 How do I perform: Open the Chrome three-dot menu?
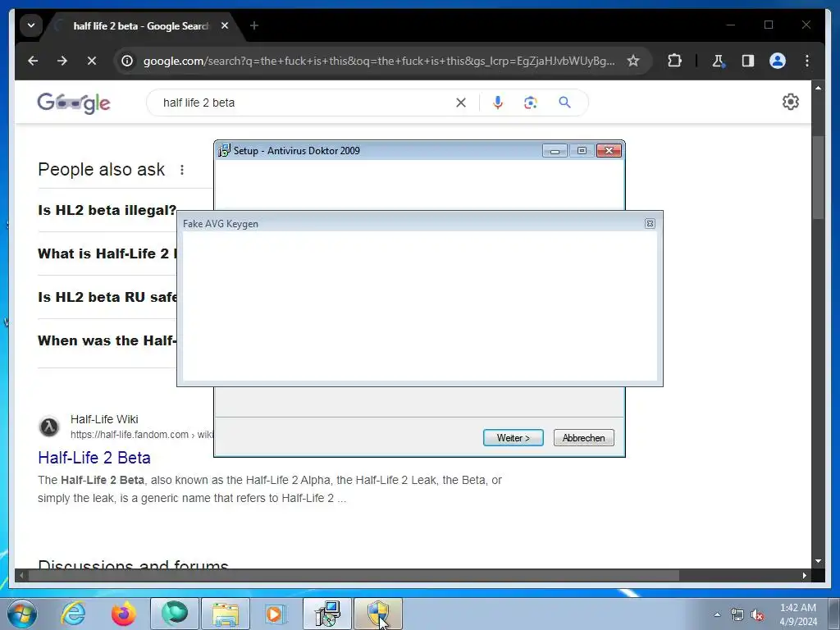click(807, 61)
